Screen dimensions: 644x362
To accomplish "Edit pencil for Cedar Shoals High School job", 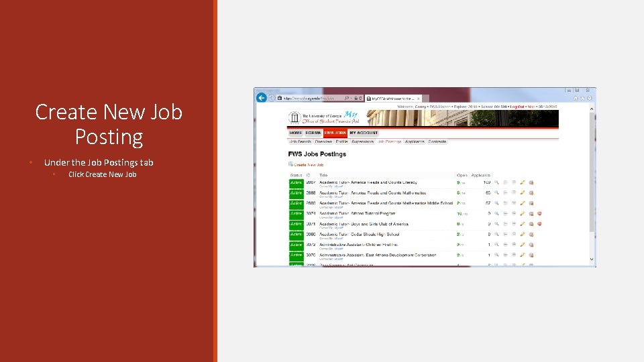I will 523,235.
